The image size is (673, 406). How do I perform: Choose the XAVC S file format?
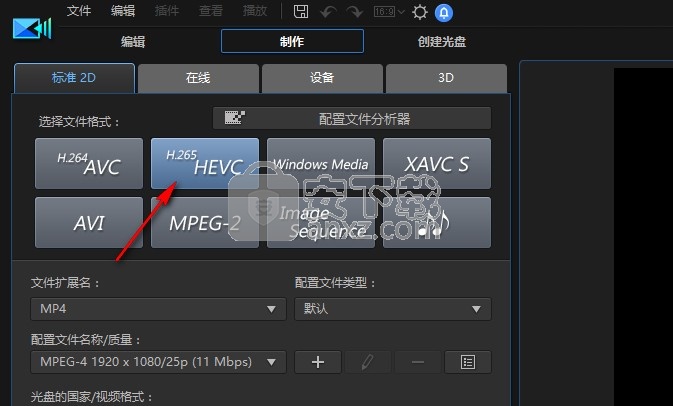tap(436, 164)
